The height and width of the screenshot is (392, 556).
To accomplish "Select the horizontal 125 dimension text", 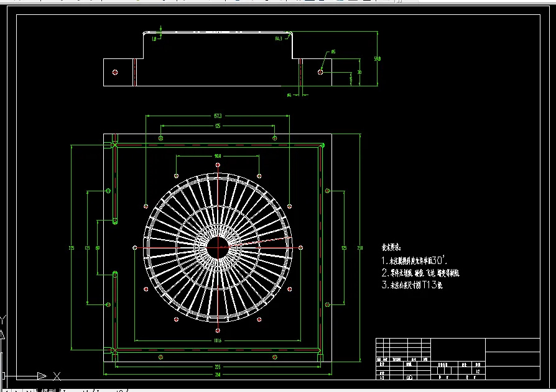I will [218, 125].
